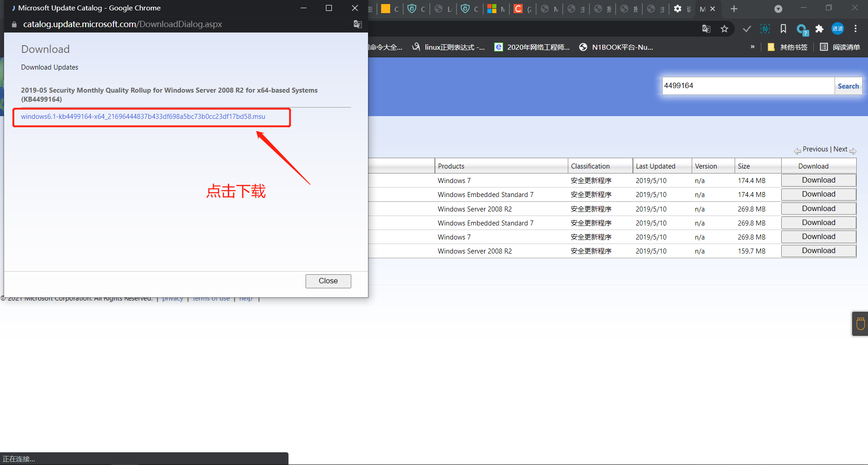
Task: Sort results by Last Updated column
Action: coord(655,166)
